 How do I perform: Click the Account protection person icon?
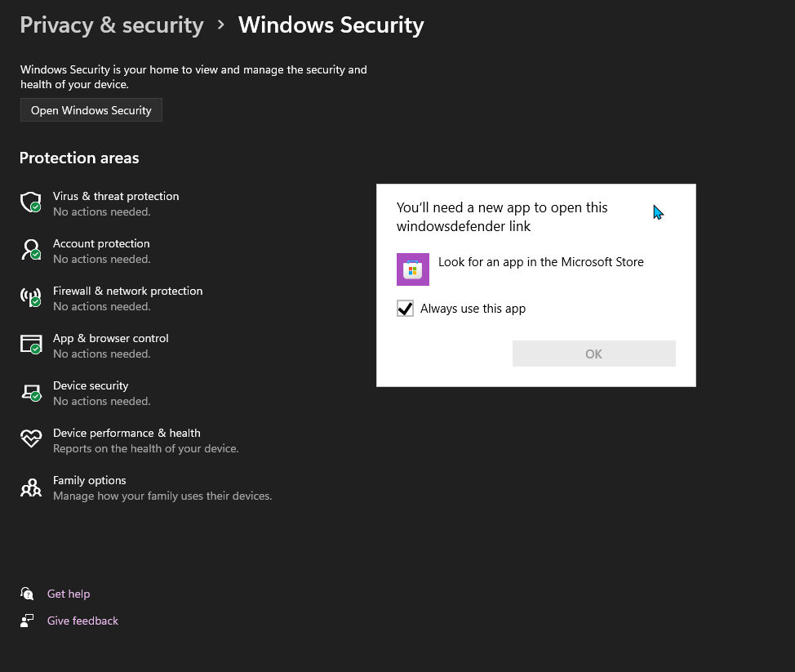30,250
